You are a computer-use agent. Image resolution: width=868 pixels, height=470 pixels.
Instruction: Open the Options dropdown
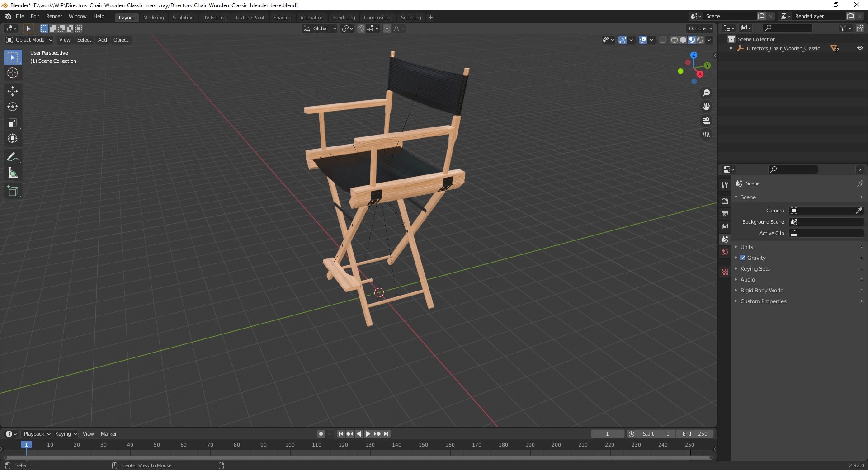700,28
